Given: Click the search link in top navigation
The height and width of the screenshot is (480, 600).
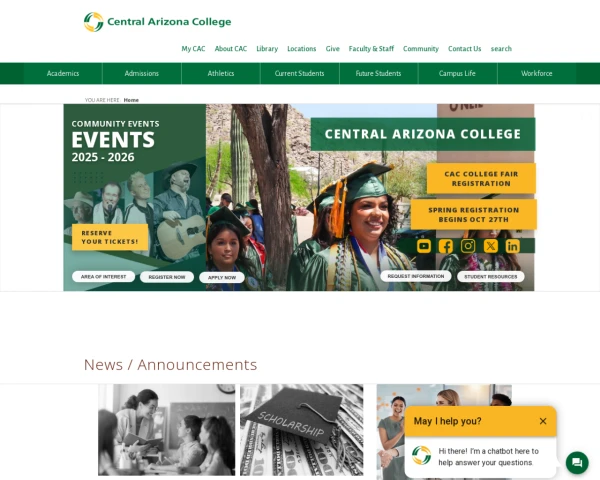Looking at the screenshot, I should pyautogui.click(x=501, y=49).
